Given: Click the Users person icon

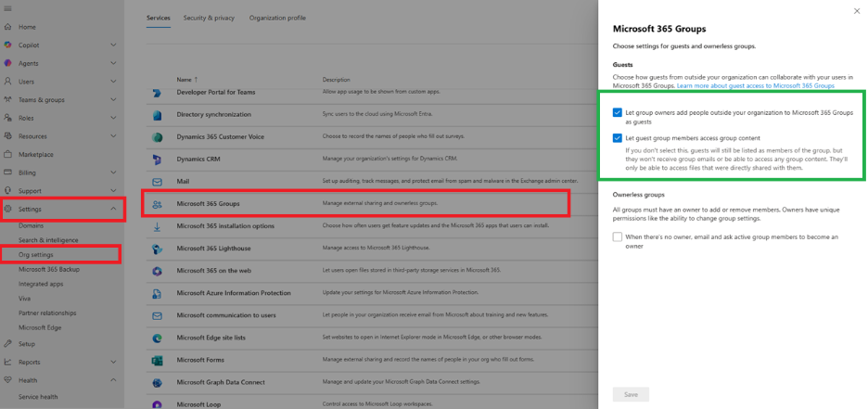Looking at the screenshot, I should coord(7,82).
